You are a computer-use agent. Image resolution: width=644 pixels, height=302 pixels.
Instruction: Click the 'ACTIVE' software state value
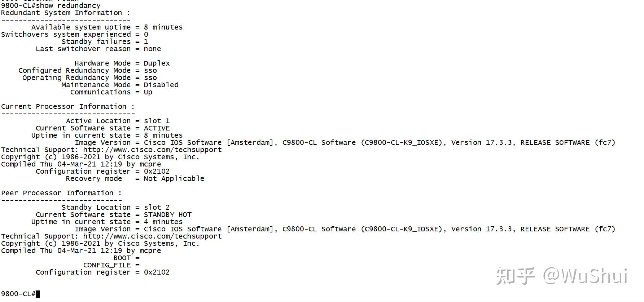tap(157, 128)
